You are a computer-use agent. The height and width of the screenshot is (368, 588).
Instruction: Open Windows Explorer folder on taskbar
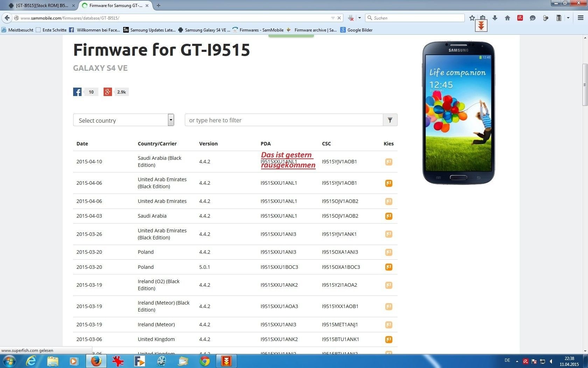tap(53, 361)
